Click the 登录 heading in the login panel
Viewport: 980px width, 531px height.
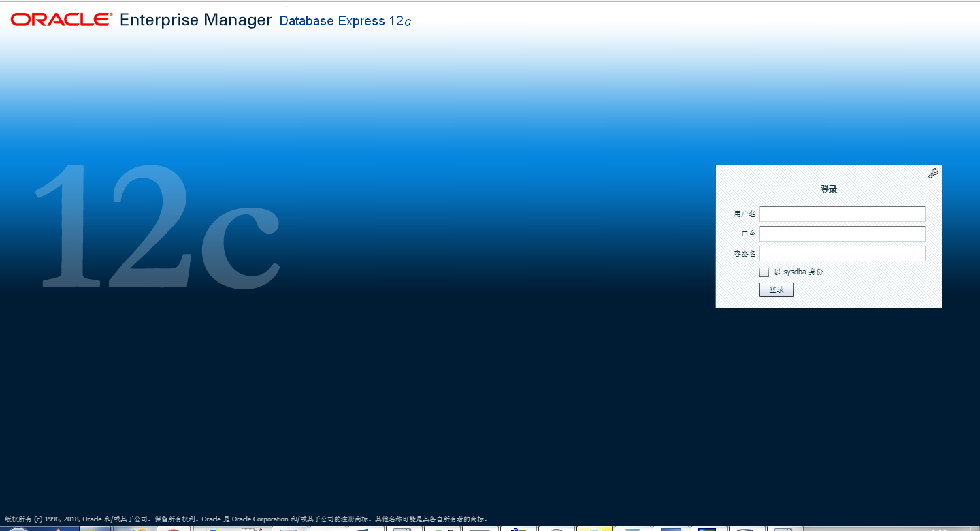828,189
